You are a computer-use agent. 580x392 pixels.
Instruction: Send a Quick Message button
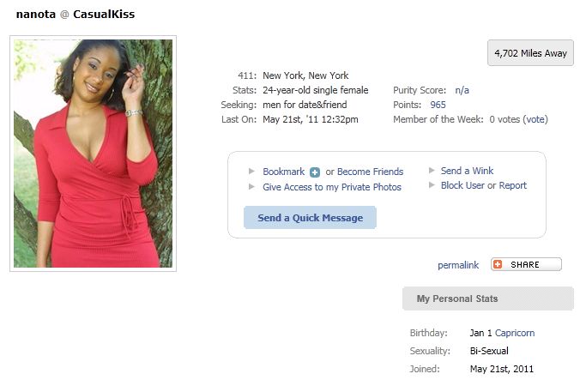coord(310,218)
